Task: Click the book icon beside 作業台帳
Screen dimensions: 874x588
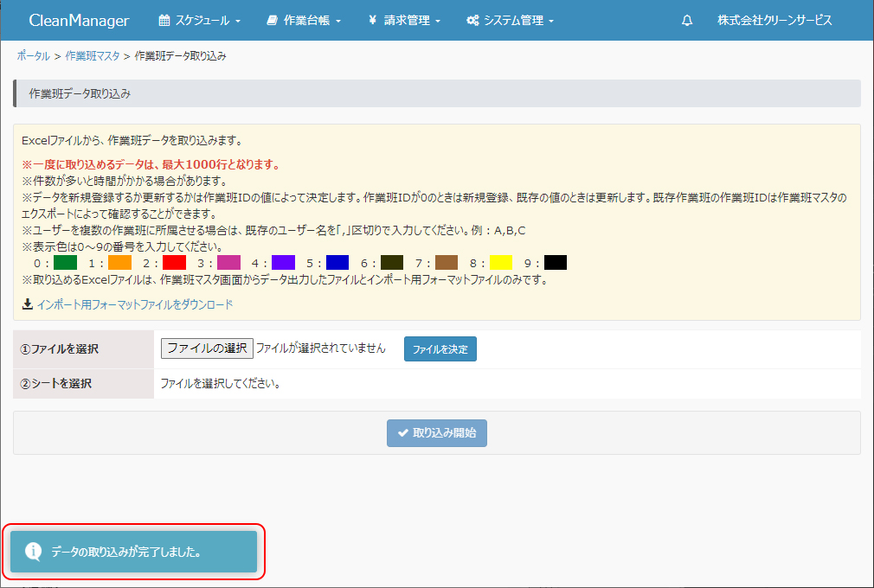Action: click(x=273, y=21)
